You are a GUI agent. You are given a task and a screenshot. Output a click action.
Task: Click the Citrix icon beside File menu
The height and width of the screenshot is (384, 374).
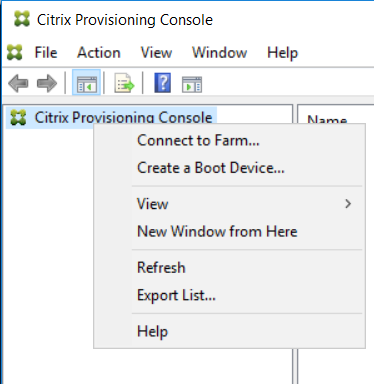15,52
